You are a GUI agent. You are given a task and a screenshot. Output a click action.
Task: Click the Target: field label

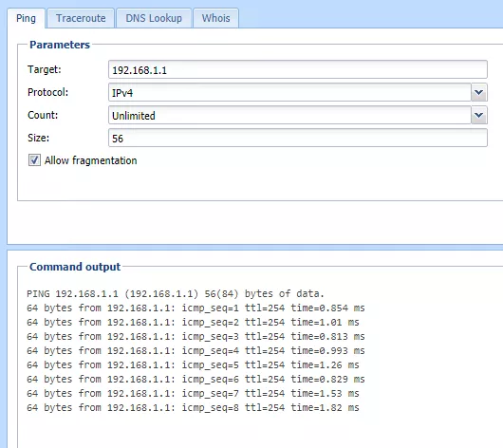point(45,69)
